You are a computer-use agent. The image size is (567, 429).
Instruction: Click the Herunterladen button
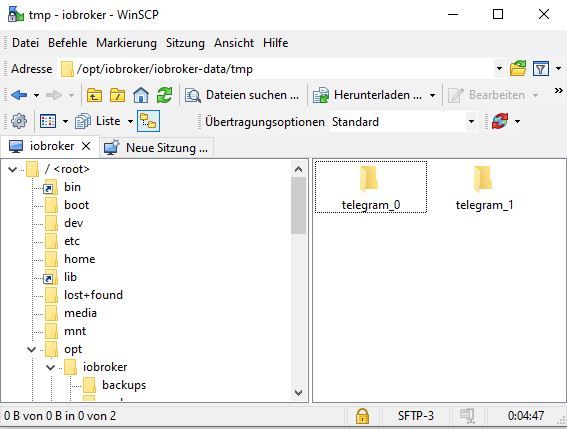click(367, 95)
